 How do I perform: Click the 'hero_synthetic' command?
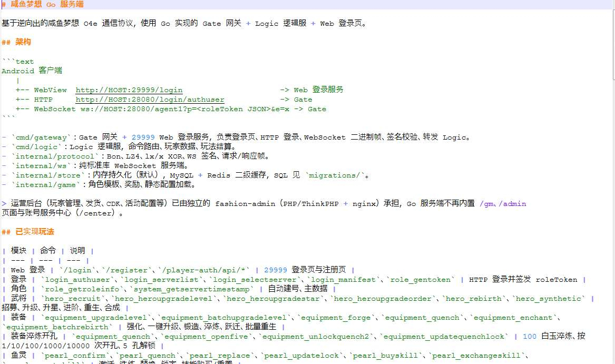pos(548,299)
